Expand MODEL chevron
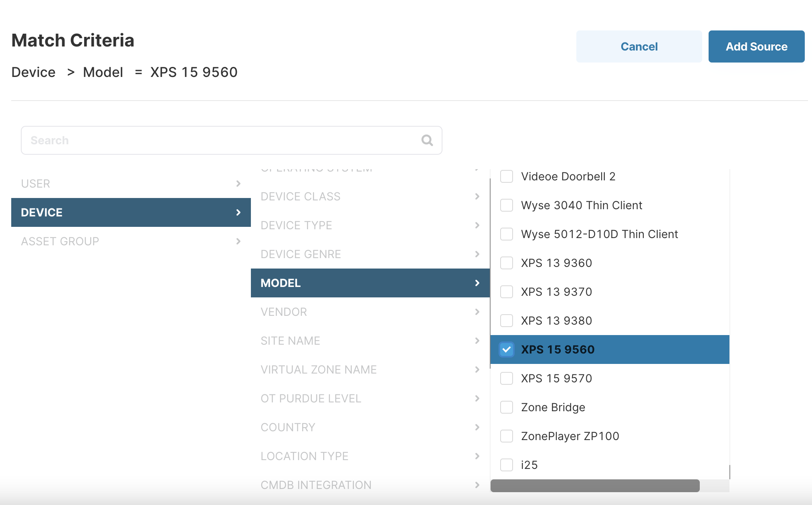 (x=477, y=283)
